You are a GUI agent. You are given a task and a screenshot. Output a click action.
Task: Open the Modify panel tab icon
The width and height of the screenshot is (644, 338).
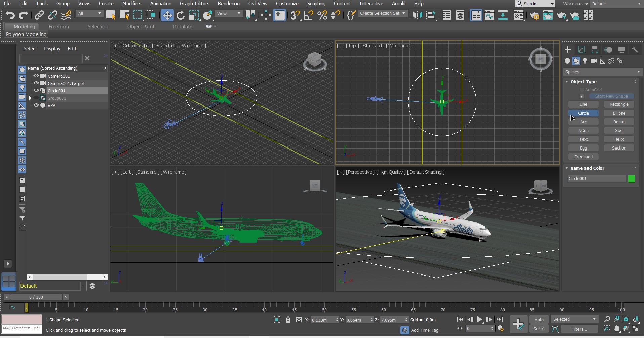tap(581, 50)
